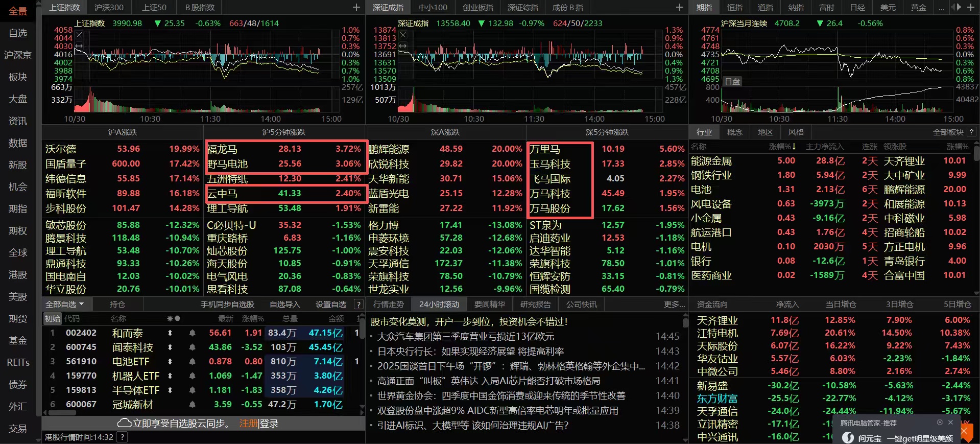This screenshot has width=980, height=444.
Task: Click the alert bell for 冠城新材
Action: 192,404
